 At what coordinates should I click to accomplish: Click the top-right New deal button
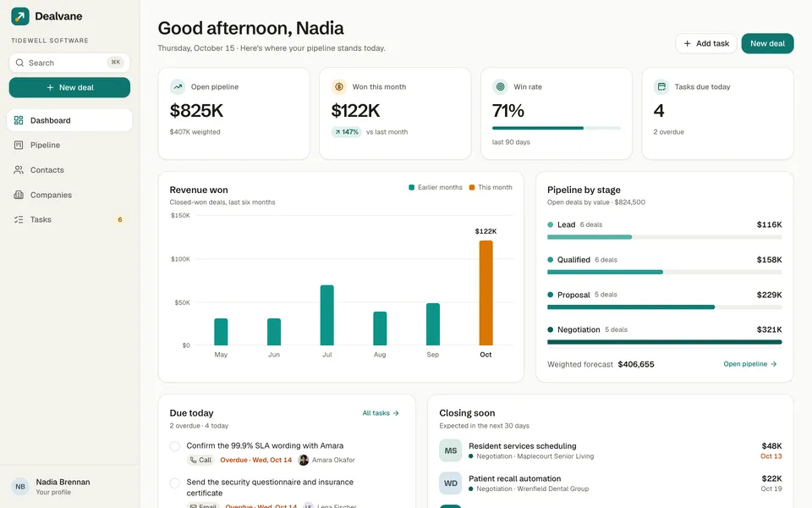[x=767, y=43]
